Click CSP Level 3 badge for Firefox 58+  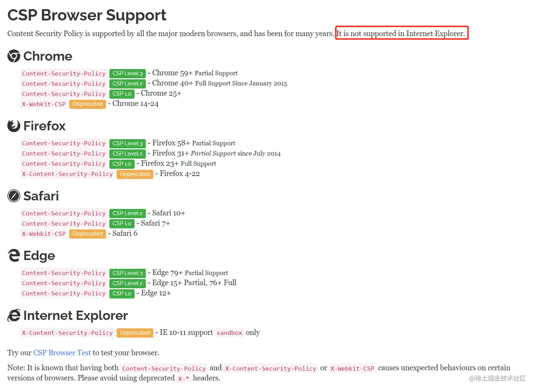pyautogui.click(x=128, y=143)
